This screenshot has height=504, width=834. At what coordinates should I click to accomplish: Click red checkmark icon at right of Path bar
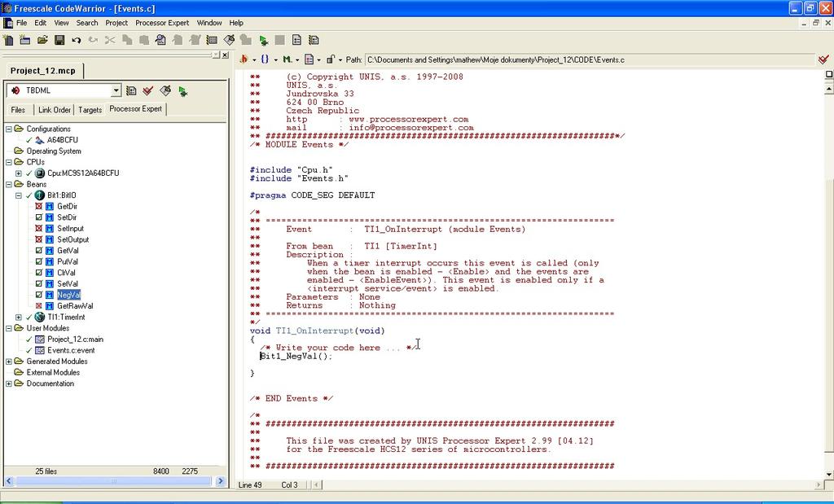(823, 59)
